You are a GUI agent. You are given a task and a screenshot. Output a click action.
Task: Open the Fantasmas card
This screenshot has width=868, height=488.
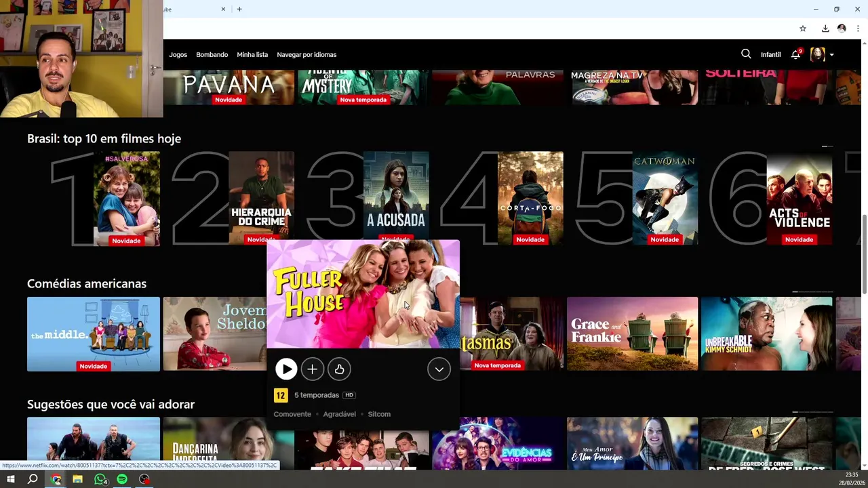512,334
